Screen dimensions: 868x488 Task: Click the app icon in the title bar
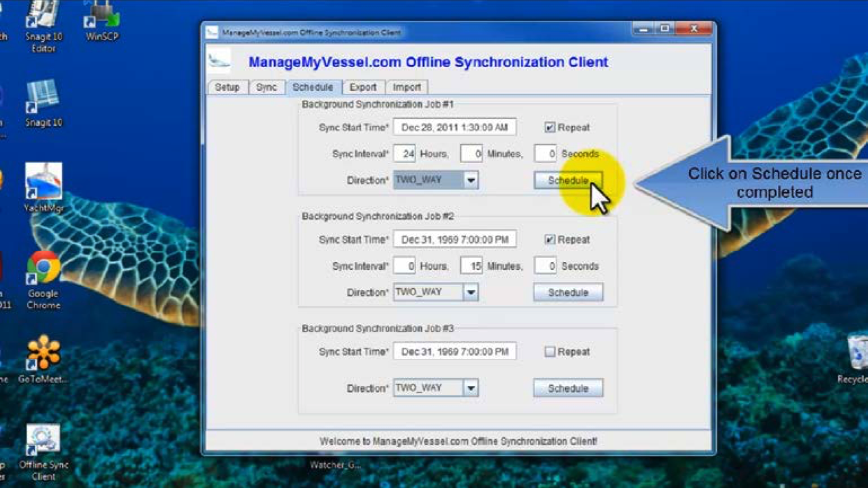212,32
